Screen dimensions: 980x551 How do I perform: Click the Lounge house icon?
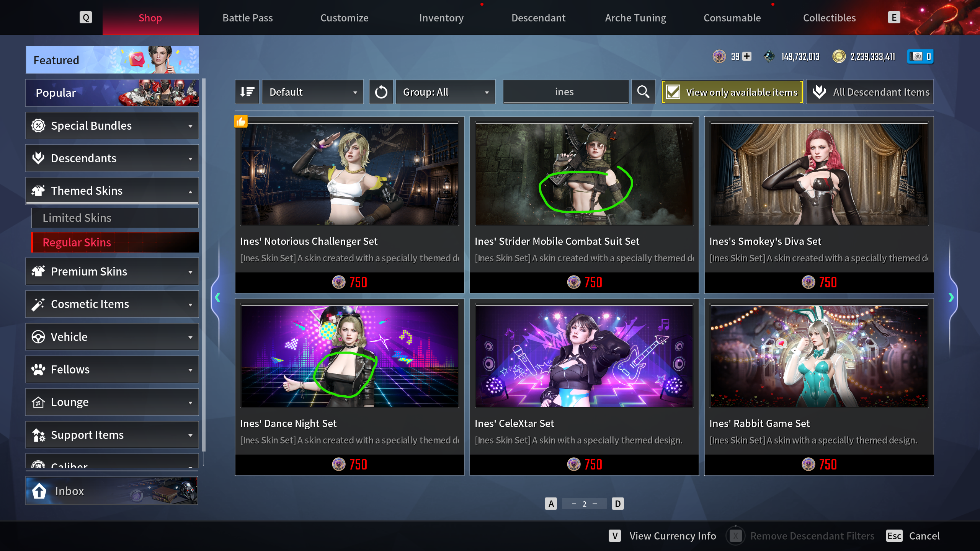(x=38, y=402)
